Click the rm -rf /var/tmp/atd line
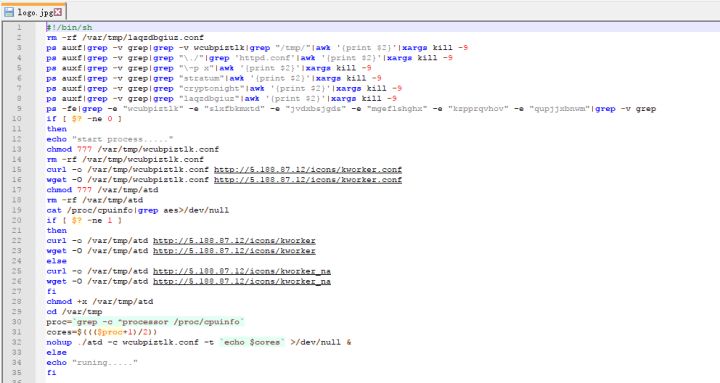The height and width of the screenshot is (383, 720). (x=95, y=200)
